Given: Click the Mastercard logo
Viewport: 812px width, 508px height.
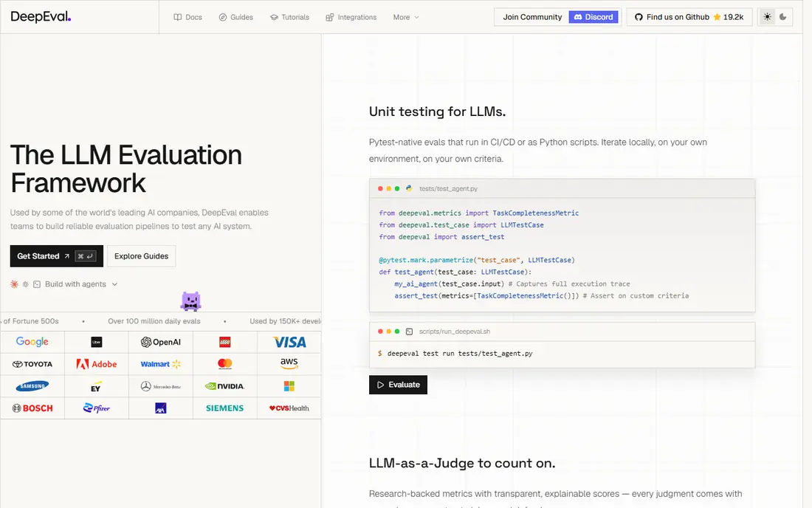Looking at the screenshot, I should tap(224, 364).
